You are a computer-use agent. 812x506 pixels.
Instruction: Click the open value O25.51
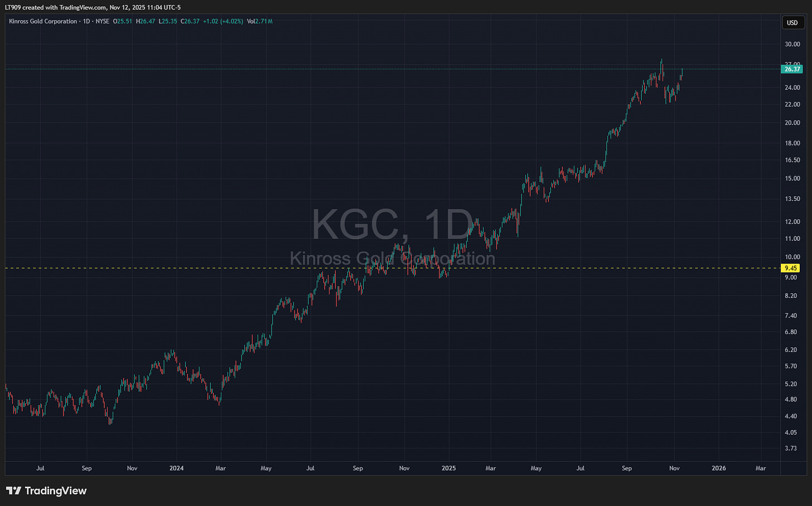[x=123, y=21]
